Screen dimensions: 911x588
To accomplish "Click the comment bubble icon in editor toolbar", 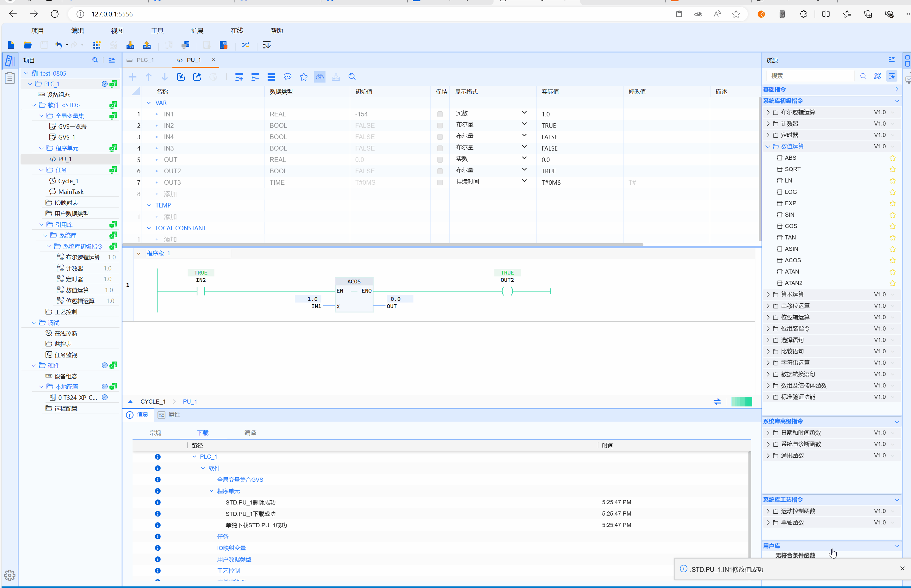I will click(288, 77).
